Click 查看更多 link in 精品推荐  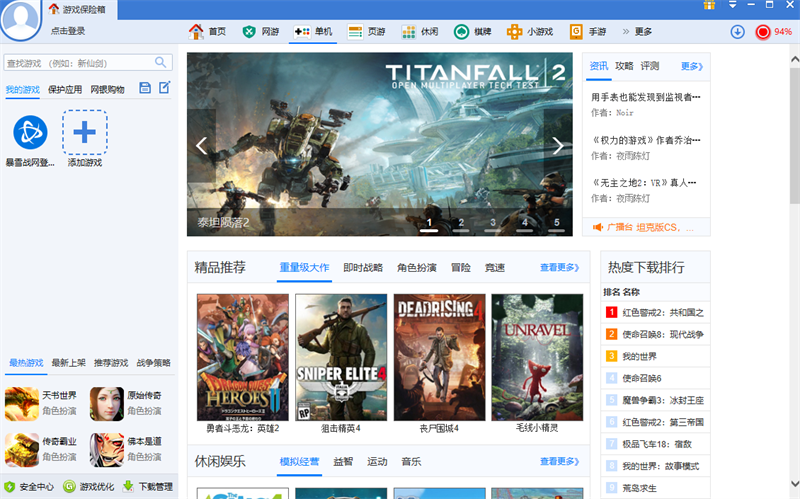tap(559, 268)
